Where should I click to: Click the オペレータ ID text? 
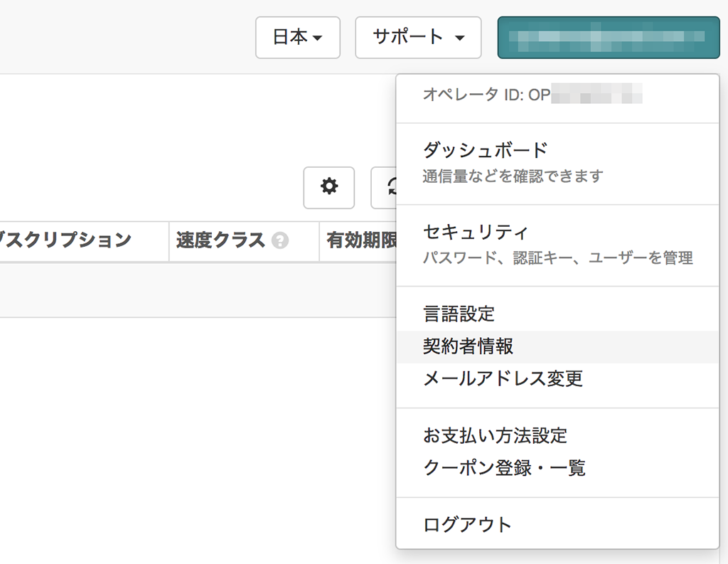tap(532, 95)
